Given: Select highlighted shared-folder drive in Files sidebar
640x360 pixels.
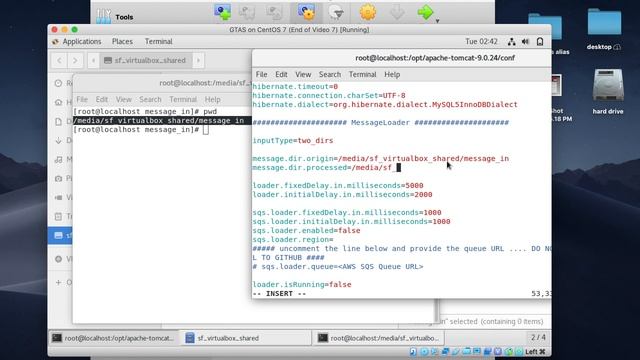Looking at the screenshot, I should click(x=60, y=236).
